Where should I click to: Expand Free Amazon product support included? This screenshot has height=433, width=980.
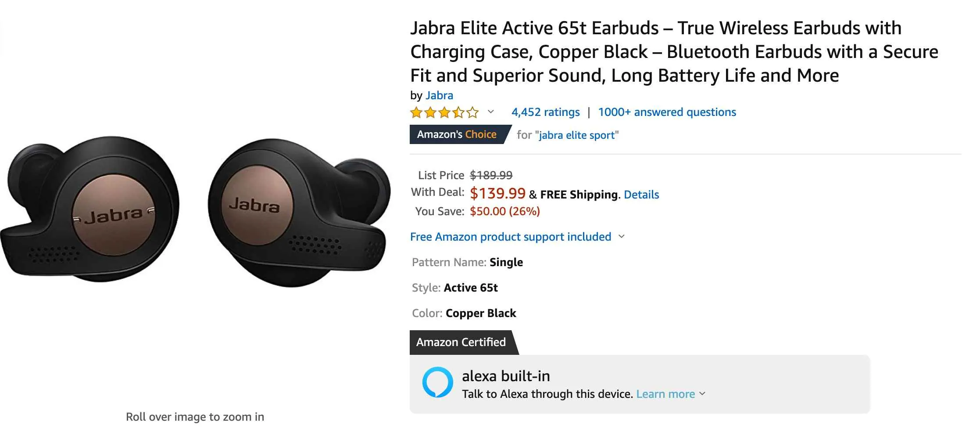[622, 237]
